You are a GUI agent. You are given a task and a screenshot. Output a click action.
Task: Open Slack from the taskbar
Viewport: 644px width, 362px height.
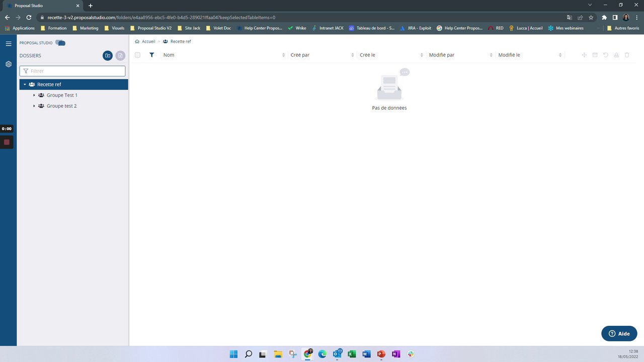coord(411,354)
